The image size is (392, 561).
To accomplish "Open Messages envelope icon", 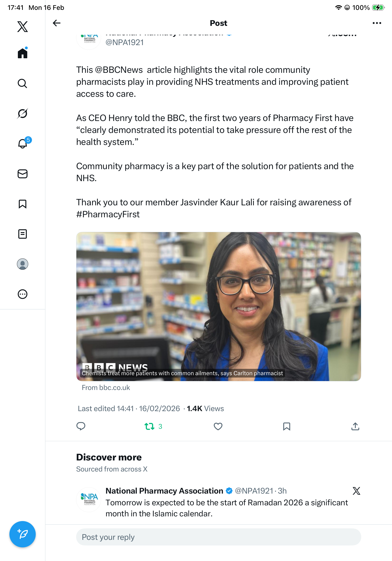I will click(23, 174).
